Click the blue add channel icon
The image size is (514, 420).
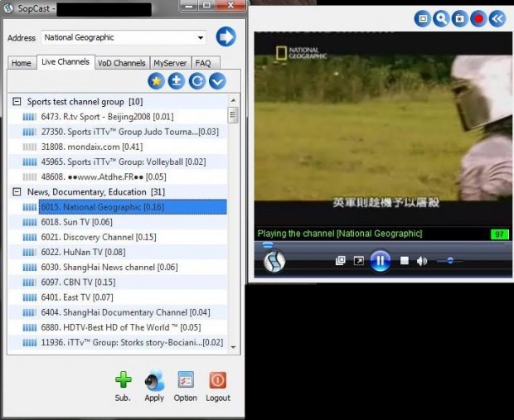(177, 81)
